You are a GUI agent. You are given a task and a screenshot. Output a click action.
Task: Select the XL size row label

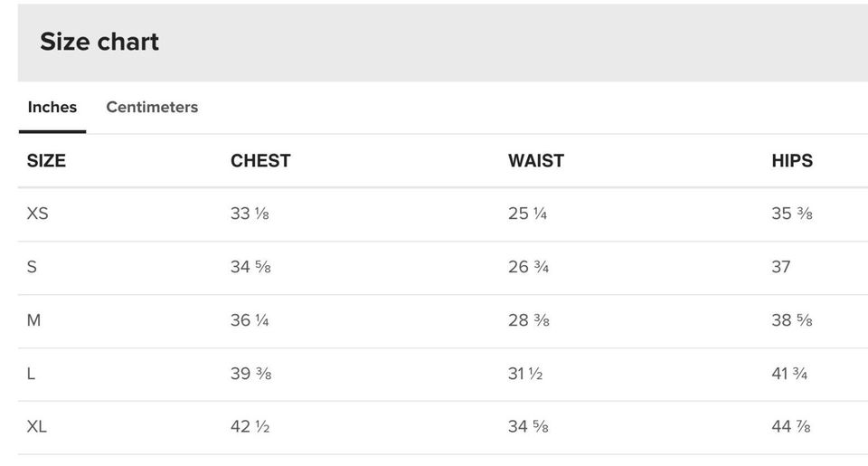pyautogui.click(x=37, y=426)
